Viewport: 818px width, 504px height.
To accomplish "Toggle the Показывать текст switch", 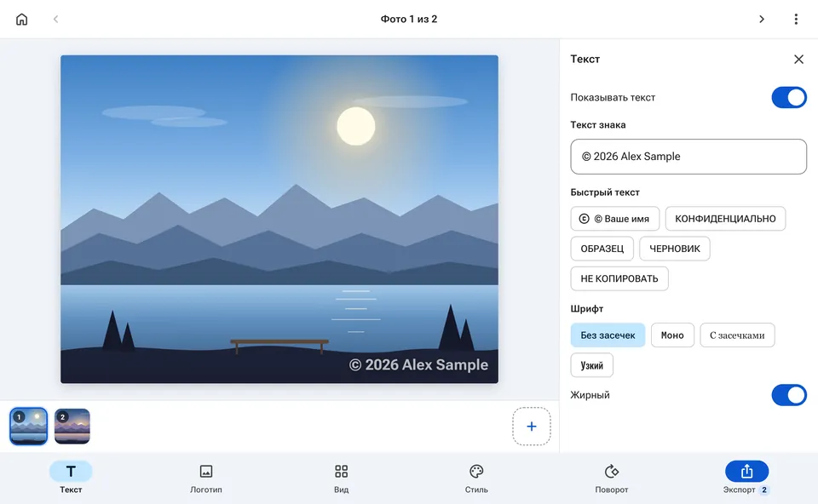I will pyautogui.click(x=789, y=97).
